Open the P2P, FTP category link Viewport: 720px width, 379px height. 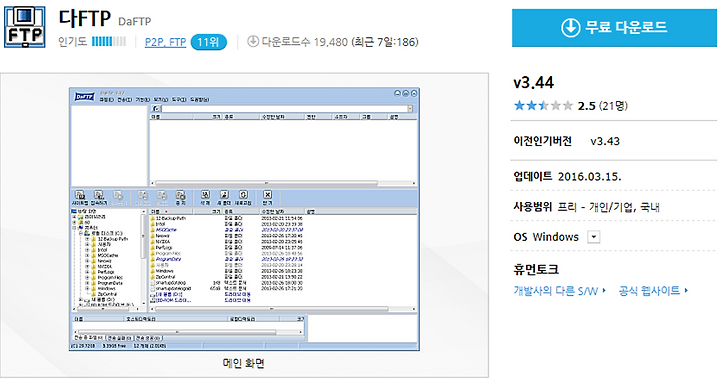pos(165,42)
